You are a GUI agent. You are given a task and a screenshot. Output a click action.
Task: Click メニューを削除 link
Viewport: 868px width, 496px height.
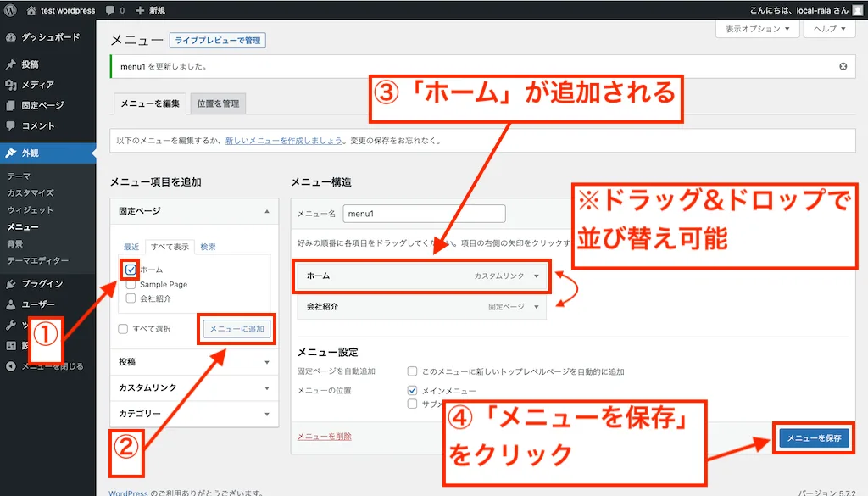click(325, 436)
